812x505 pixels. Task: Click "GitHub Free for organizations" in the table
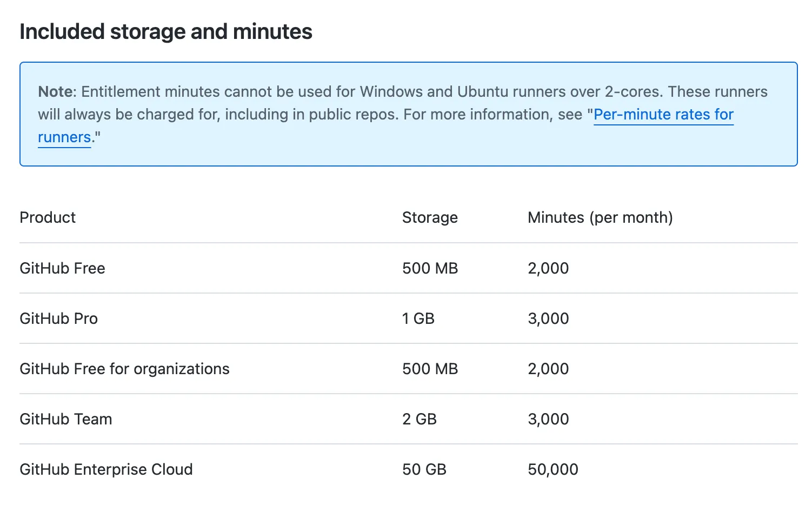click(124, 369)
